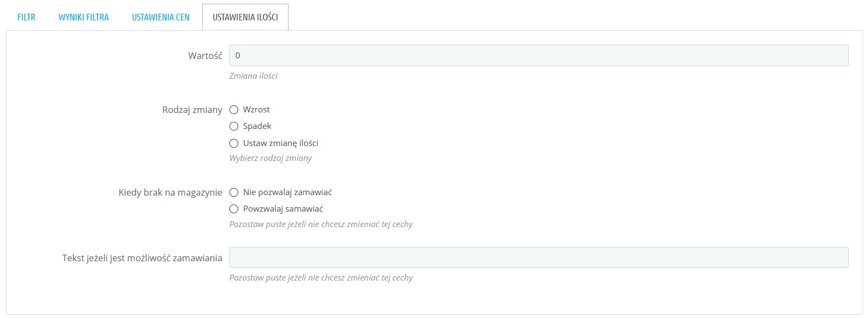868x318 pixels.
Task: Click 'Pozostaw puste' hint below the text field
Action: click(x=321, y=278)
